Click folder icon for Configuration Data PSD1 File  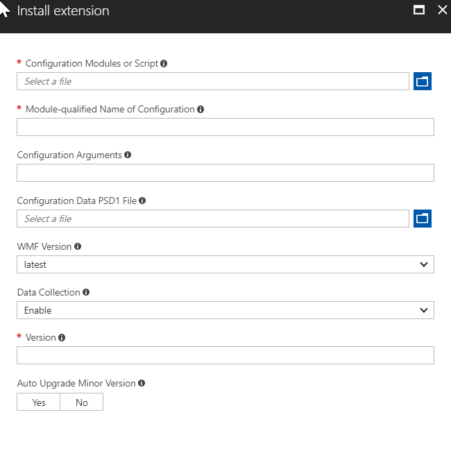pyautogui.click(x=423, y=219)
